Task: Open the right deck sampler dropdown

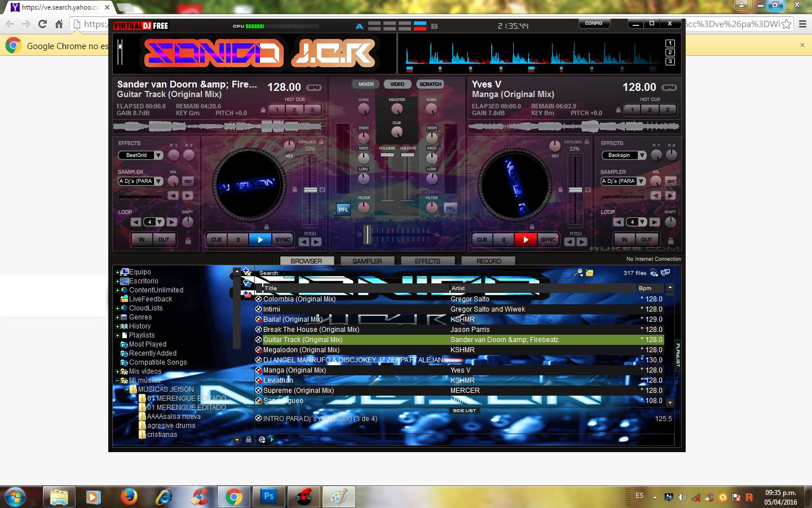Action: pos(641,181)
